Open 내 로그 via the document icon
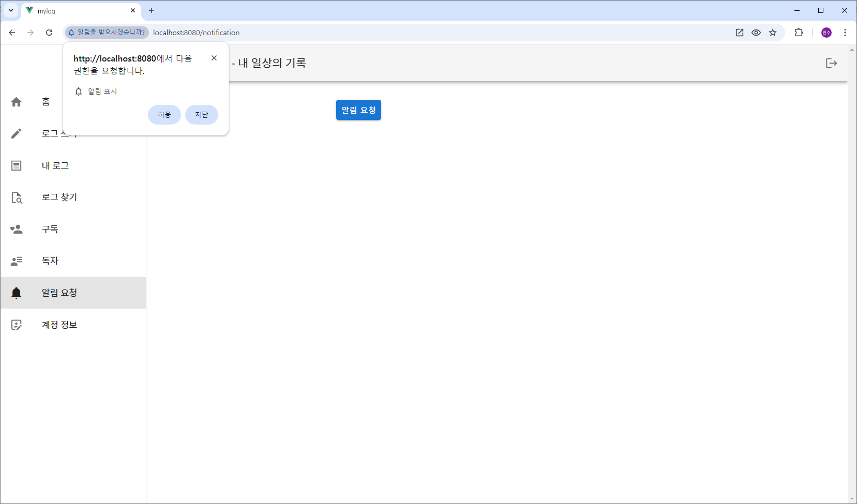Image resolution: width=857 pixels, height=504 pixels. (16, 165)
